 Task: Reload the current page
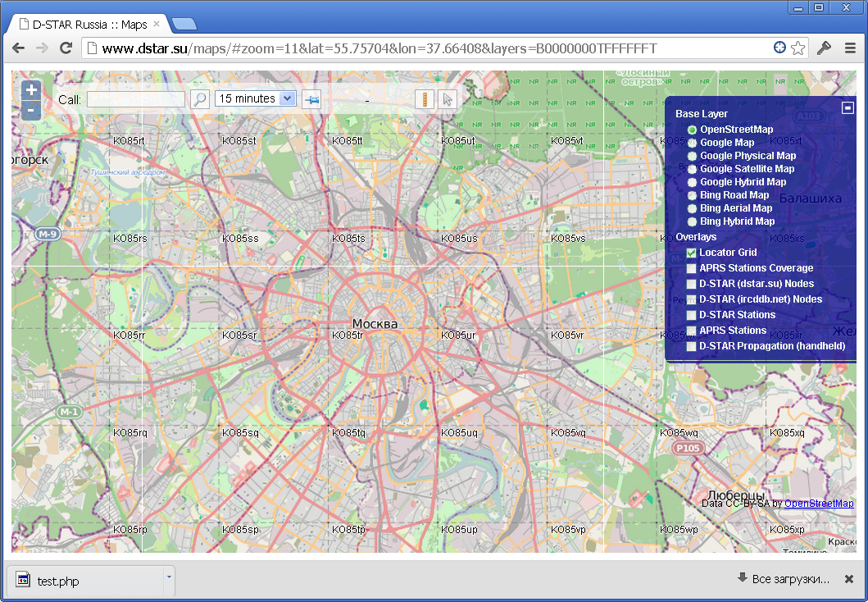point(66,48)
